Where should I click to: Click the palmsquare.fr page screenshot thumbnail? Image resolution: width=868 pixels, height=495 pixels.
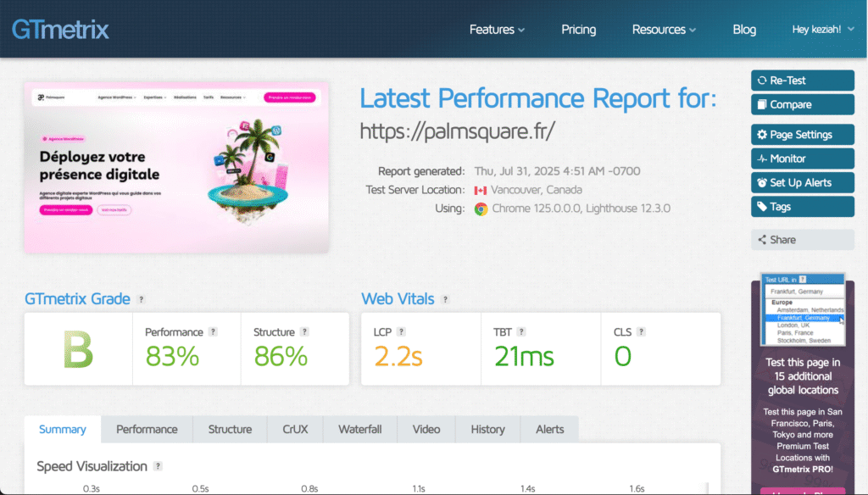(x=176, y=168)
